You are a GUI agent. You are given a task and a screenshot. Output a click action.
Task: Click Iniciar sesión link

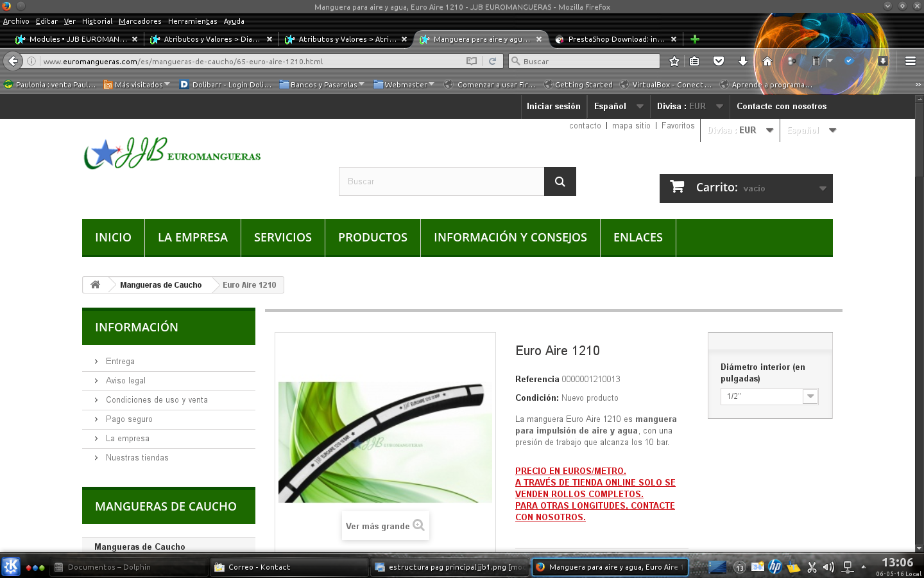[x=553, y=107]
